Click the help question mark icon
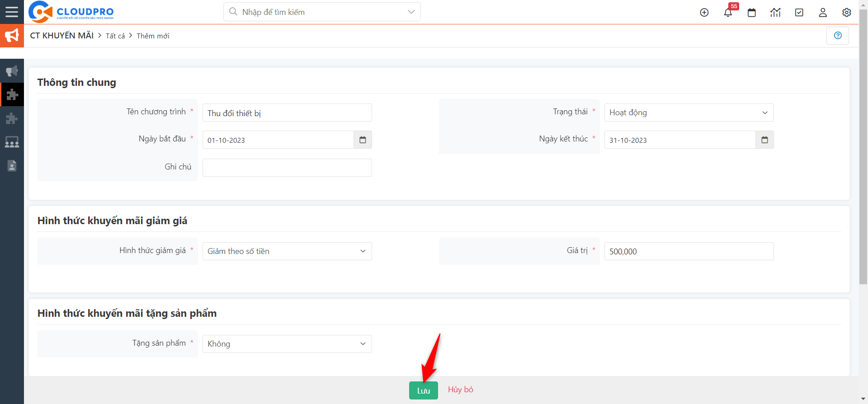 point(838,36)
